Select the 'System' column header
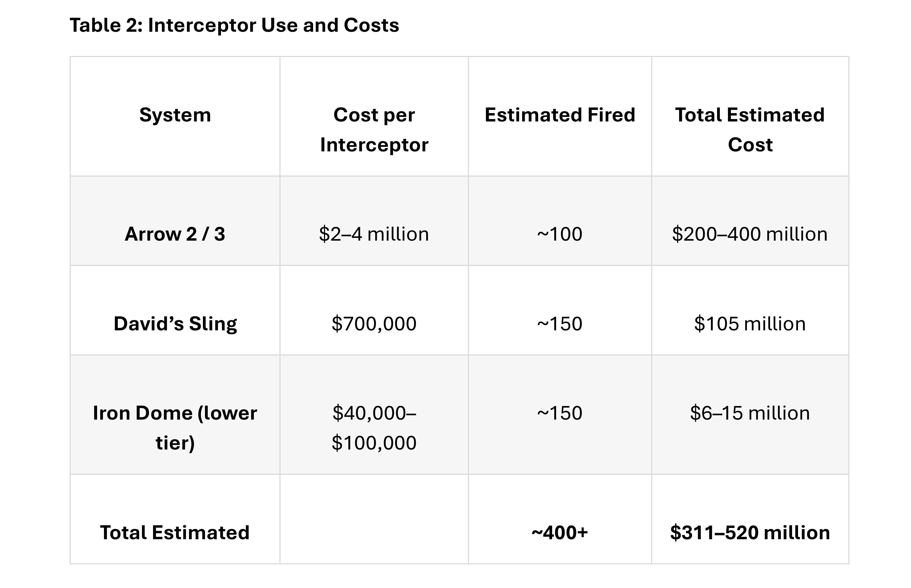The height and width of the screenshot is (588, 911). (175, 115)
